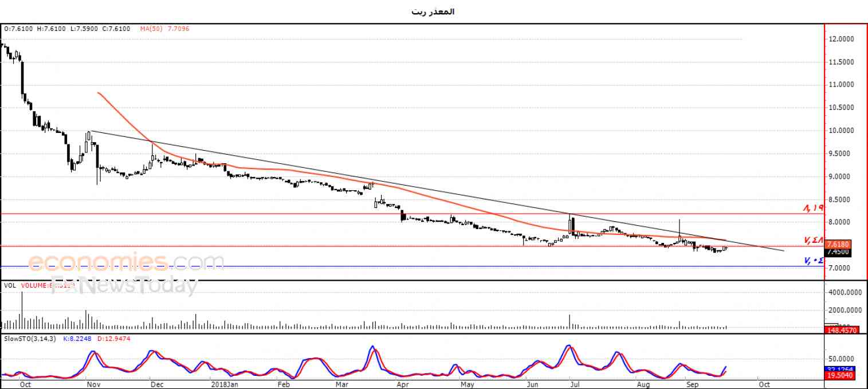The width and height of the screenshot is (868, 389).
Task: Click 50.0000 on the stochastic axis
Action: coord(840,359)
